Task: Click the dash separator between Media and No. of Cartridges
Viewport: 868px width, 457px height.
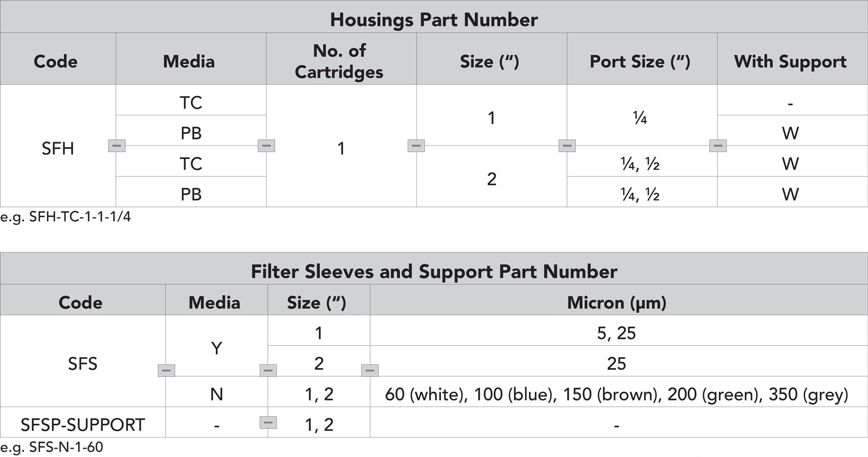Action: tap(266, 146)
